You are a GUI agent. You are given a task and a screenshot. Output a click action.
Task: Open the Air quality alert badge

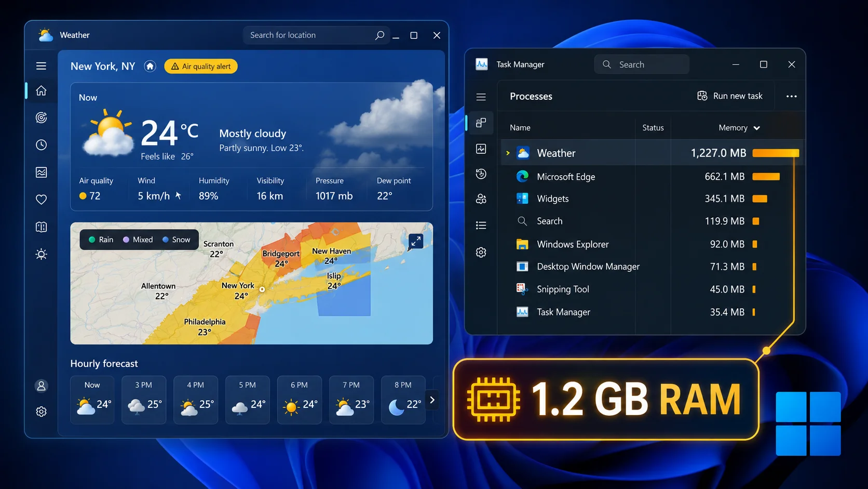click(201, 67)
